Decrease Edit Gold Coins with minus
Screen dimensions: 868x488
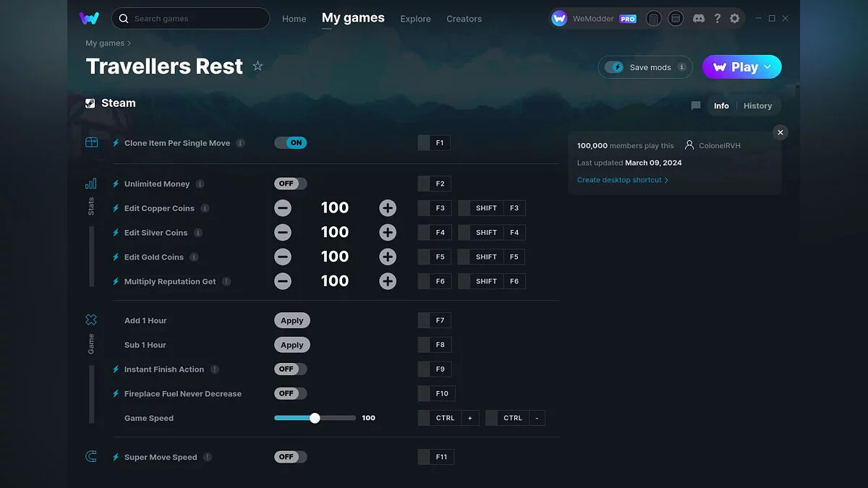click(283, 257)
